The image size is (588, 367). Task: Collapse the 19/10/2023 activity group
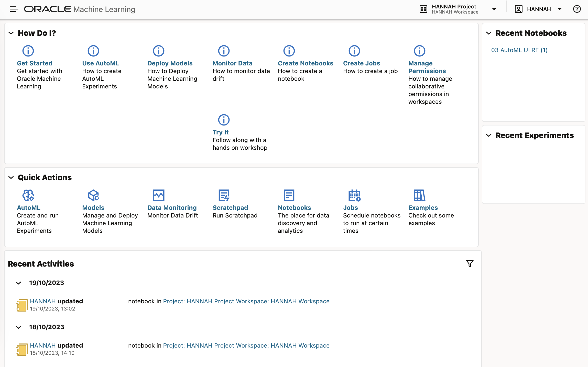click(18, 283)
